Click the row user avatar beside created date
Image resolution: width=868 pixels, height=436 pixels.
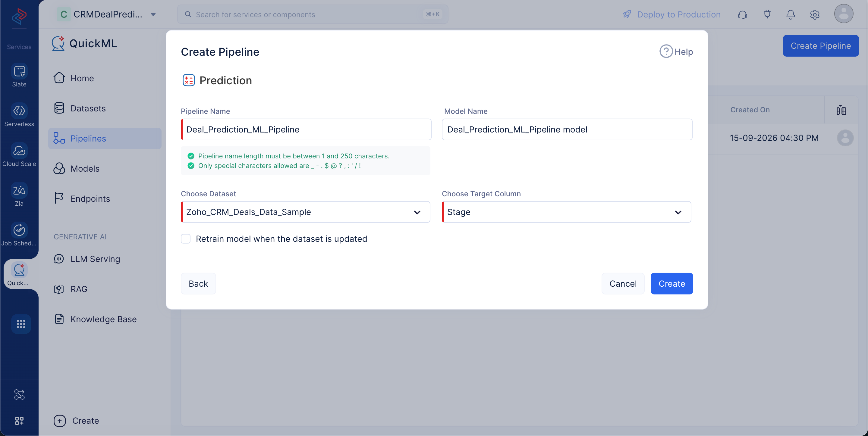click(845, 138)
